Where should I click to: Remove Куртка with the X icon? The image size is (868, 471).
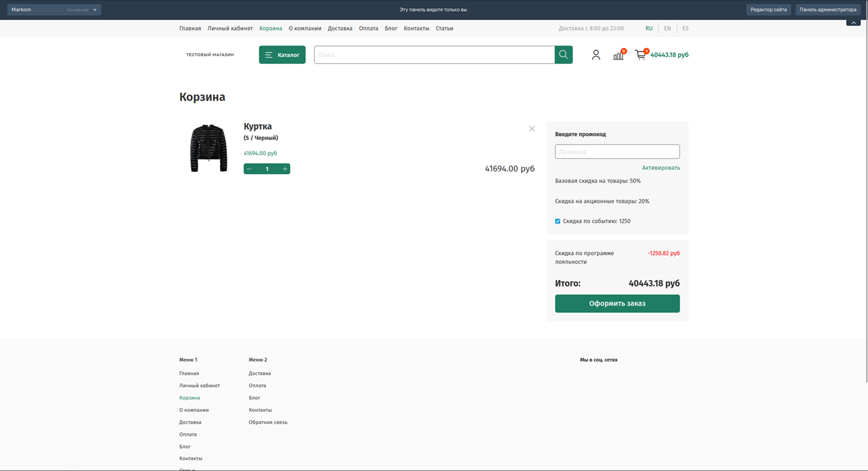(x=532, y=129)
